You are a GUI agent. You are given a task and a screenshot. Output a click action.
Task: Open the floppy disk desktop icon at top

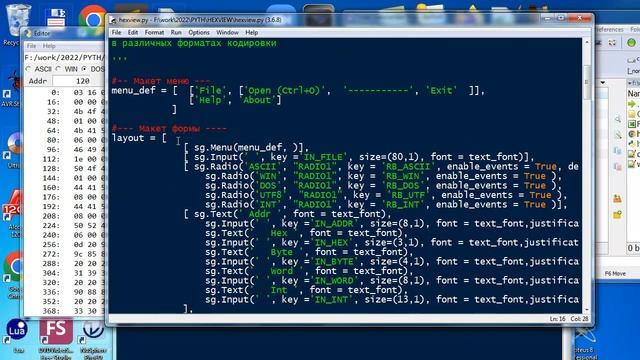[56, 17]
